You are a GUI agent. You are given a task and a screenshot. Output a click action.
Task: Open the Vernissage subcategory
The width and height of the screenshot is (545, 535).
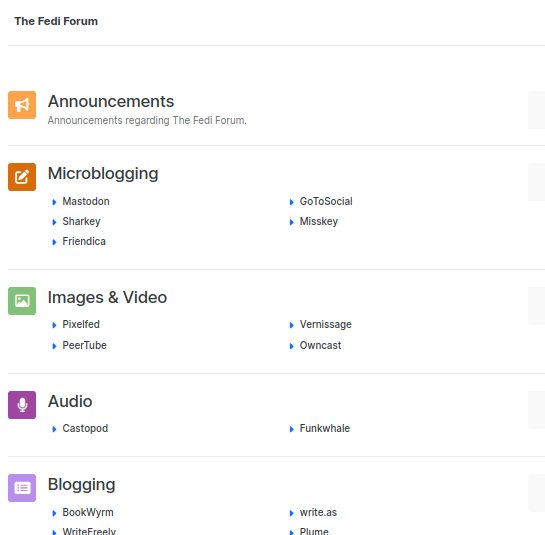pos(326,324)
